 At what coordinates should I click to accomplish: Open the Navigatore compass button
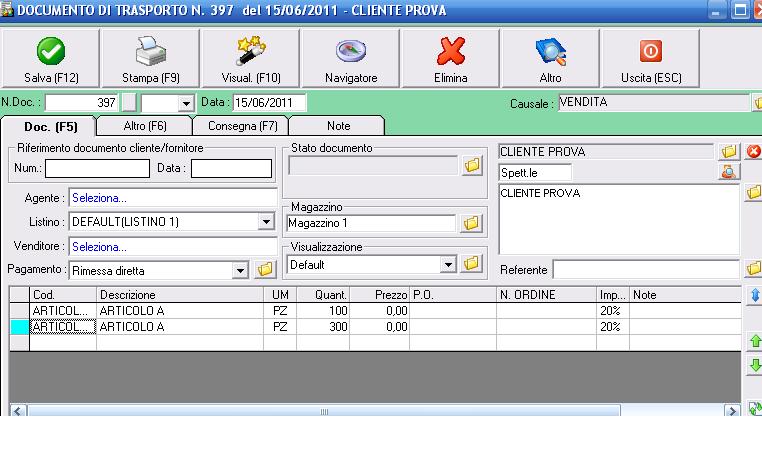pyautogui.click(x=351, y=58)
